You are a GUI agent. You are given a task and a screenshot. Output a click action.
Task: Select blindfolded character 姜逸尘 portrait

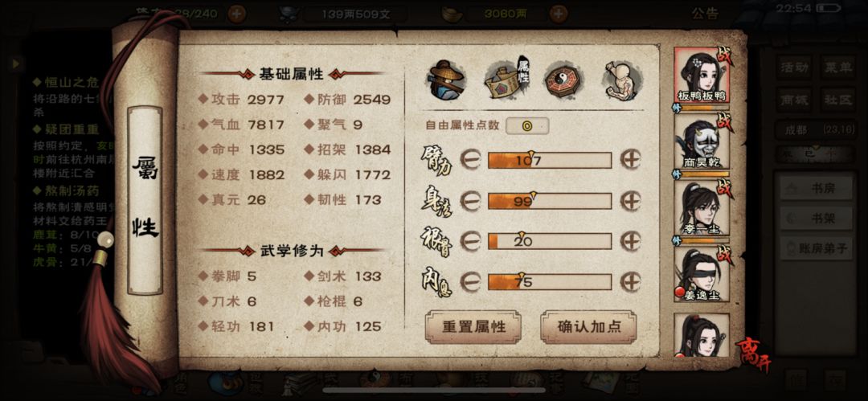(x=702, y=274)
